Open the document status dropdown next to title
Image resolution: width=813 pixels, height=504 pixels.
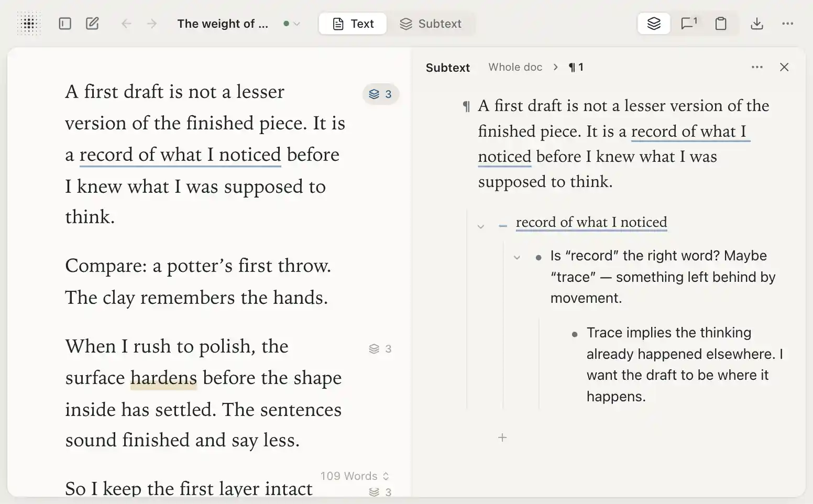292,24
